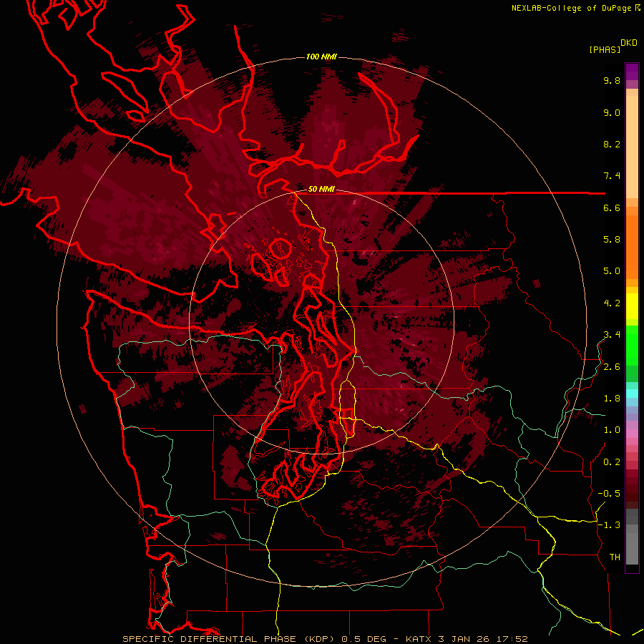Click the 0.2 value on the color scale
Viewport: 644px width, 644px height.
point(612,462)
